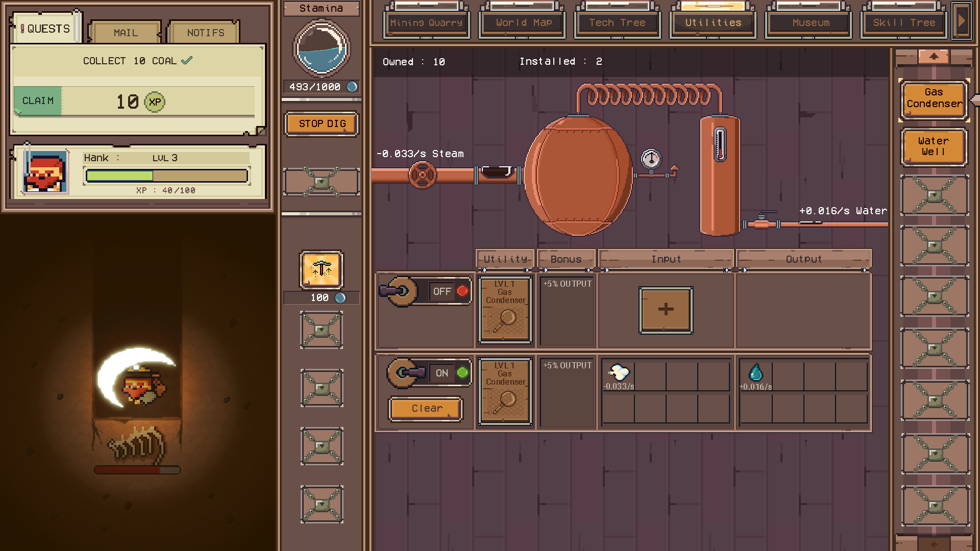Screen dimensions: 980x551
Task: Click the water output droplet showing +0.016/s
Action: coord(754,373)
